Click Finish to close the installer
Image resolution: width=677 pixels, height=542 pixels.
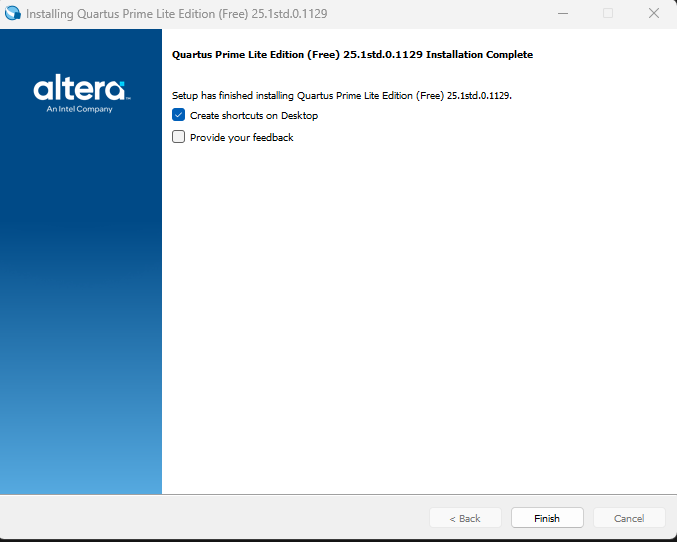547,518
